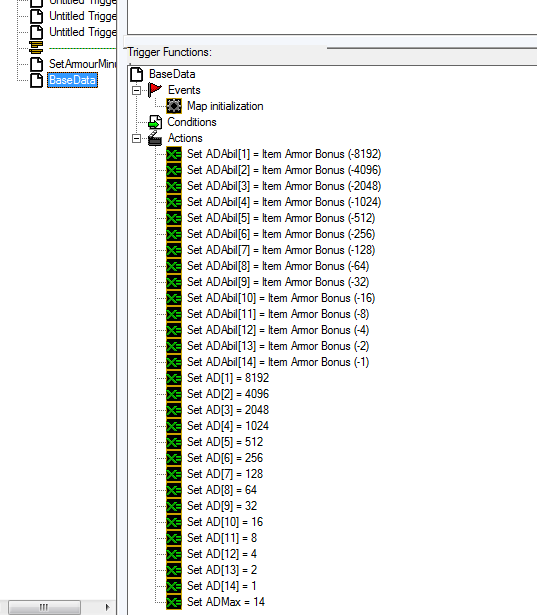Select the Events node label
This screenshot has width=537, height=615.
pos(184,90)
